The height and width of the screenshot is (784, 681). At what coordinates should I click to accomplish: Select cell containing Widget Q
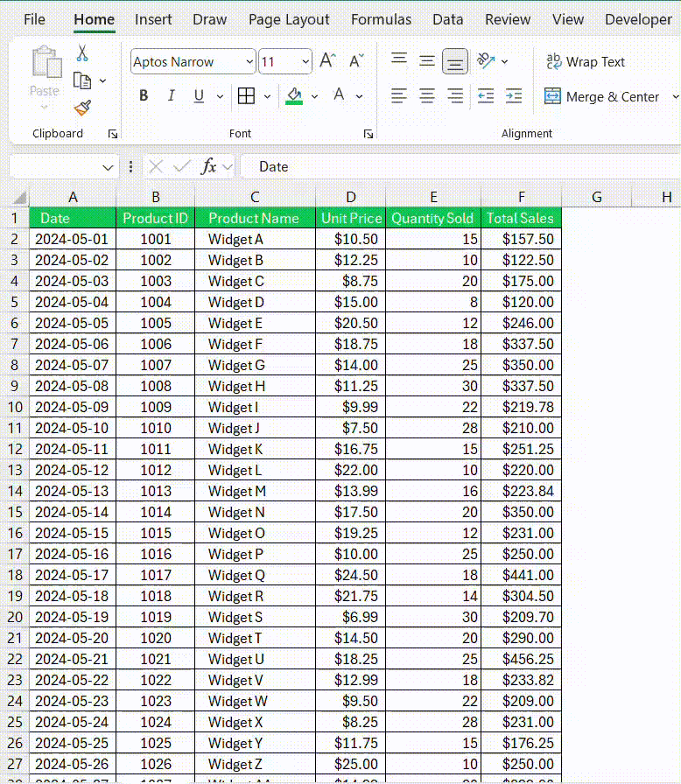[255, 575]
